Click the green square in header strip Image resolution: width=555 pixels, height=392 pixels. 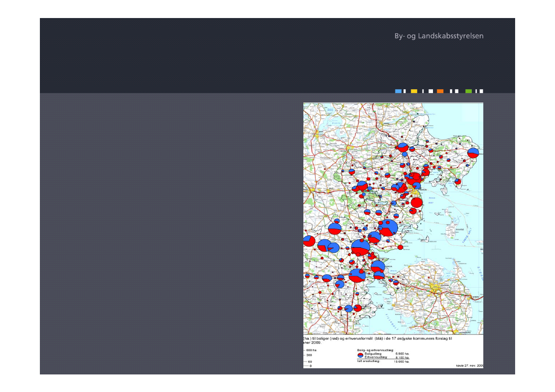[468, 91]
